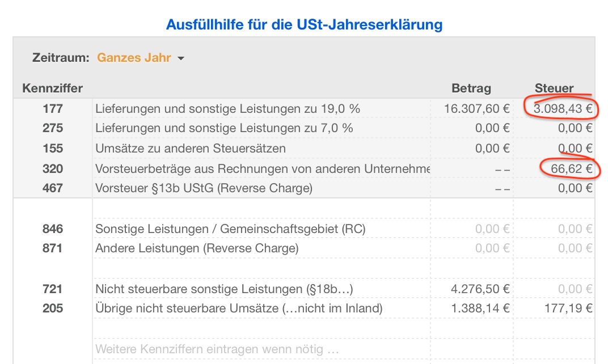Click Kennziffer number 721

click(x=53, y=289)
